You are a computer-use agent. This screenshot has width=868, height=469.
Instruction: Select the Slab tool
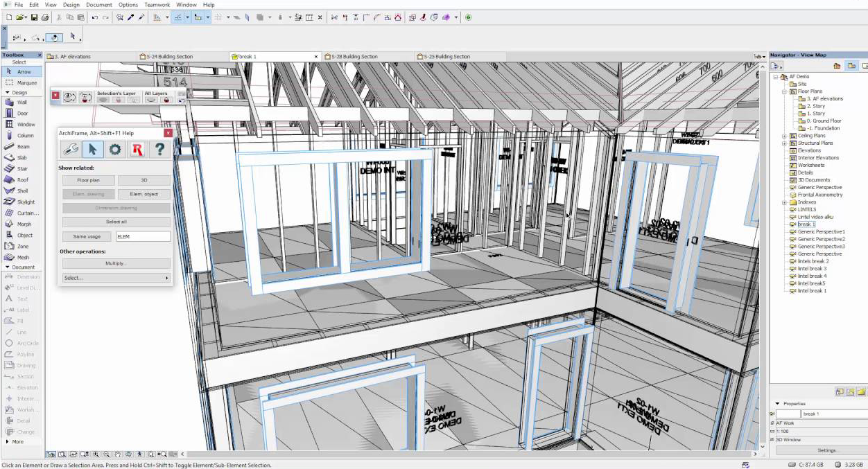[21, 157]
